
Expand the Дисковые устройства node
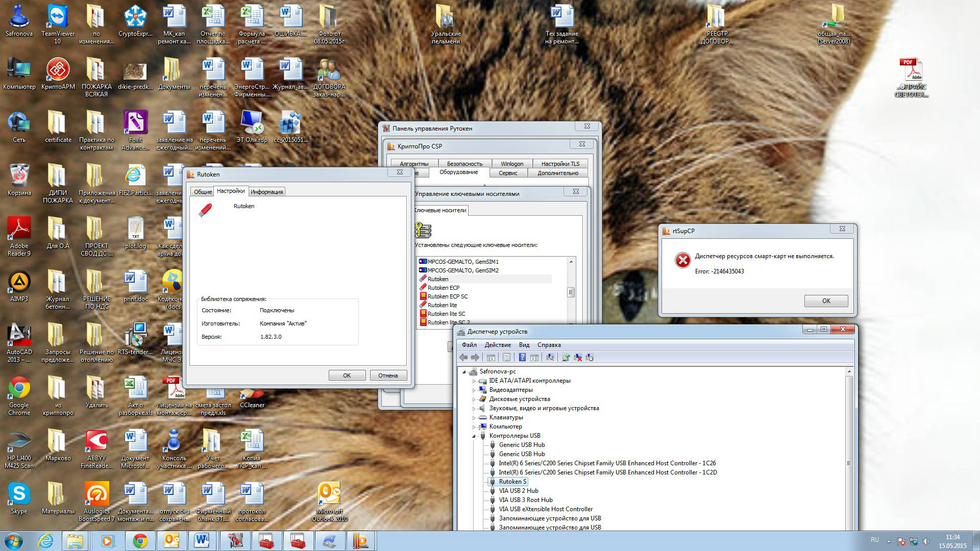(x=474, y=399)
